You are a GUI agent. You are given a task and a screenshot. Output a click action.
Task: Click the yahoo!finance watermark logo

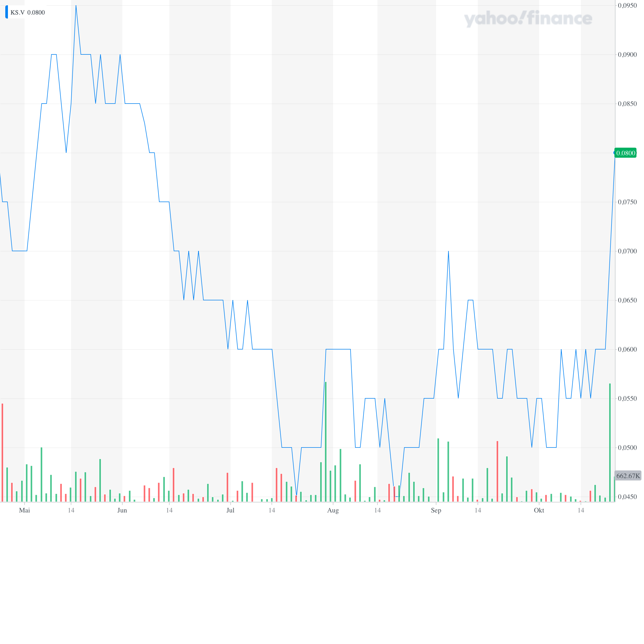pyautogui.click(x=528, y=18)
